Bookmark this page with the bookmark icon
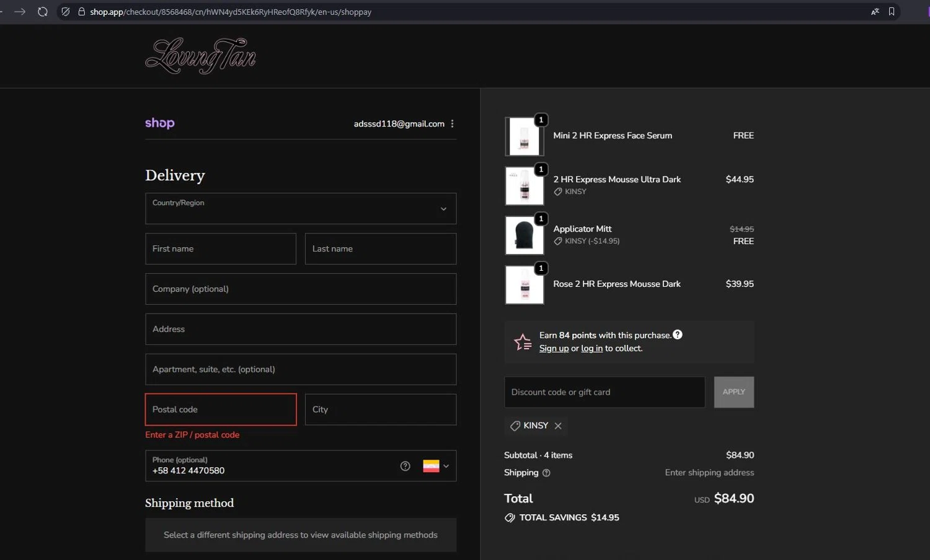 click(892, 12)
